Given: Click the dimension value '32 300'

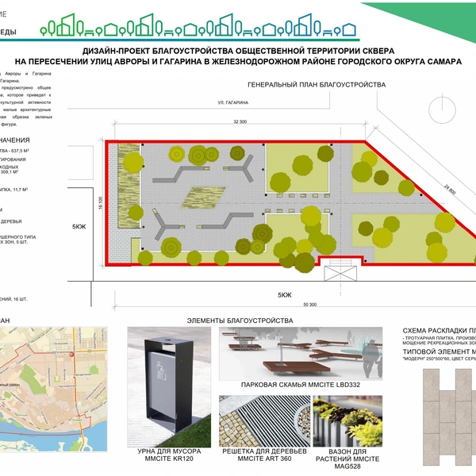Looking at the screenshot, I should coord(240,121).
